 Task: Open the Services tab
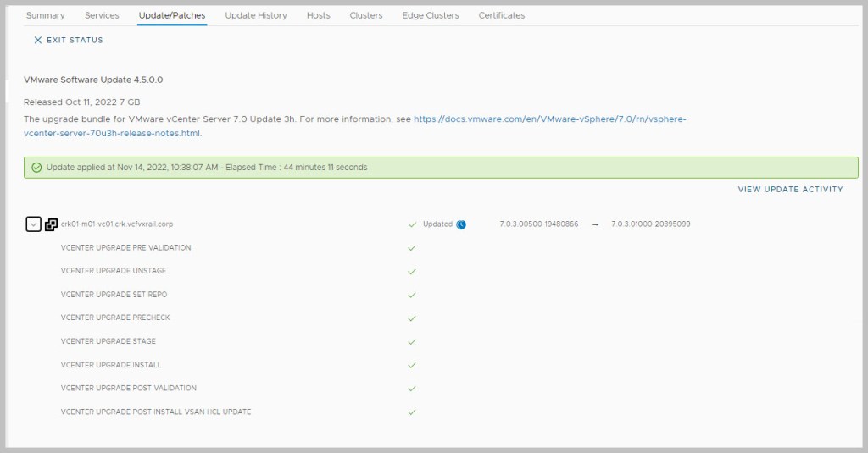click(102, 15)
